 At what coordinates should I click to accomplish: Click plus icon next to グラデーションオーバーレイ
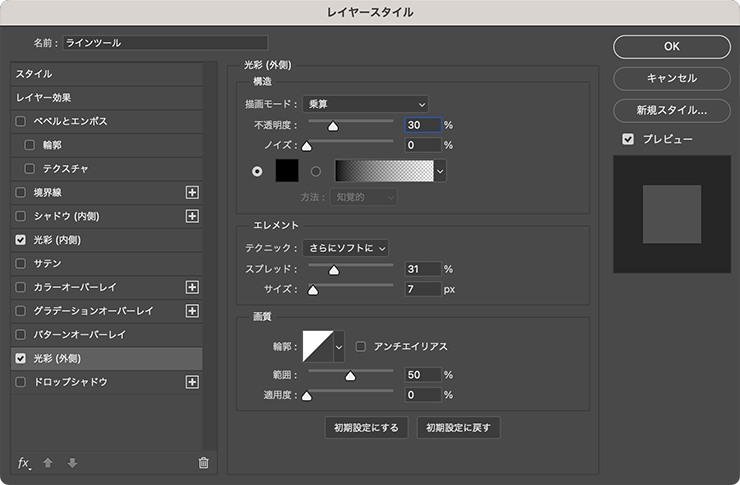[x=192, y=311]
